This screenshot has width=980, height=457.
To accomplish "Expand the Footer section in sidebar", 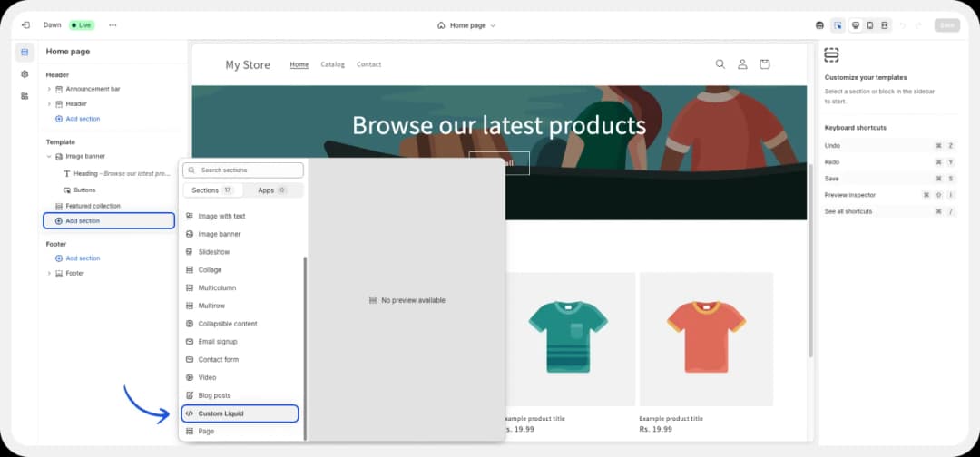I will pyautogui.click(x=49, y=274).
